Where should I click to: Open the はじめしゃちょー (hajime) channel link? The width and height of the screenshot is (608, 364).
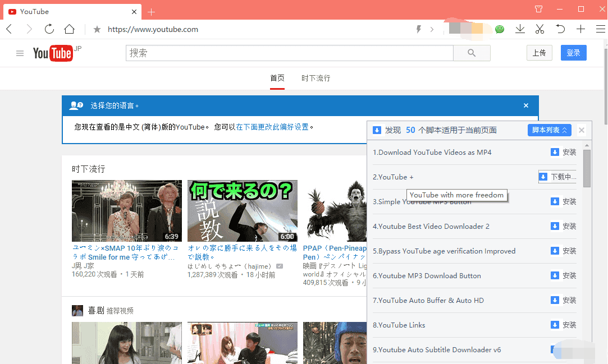tap(229, 266)
